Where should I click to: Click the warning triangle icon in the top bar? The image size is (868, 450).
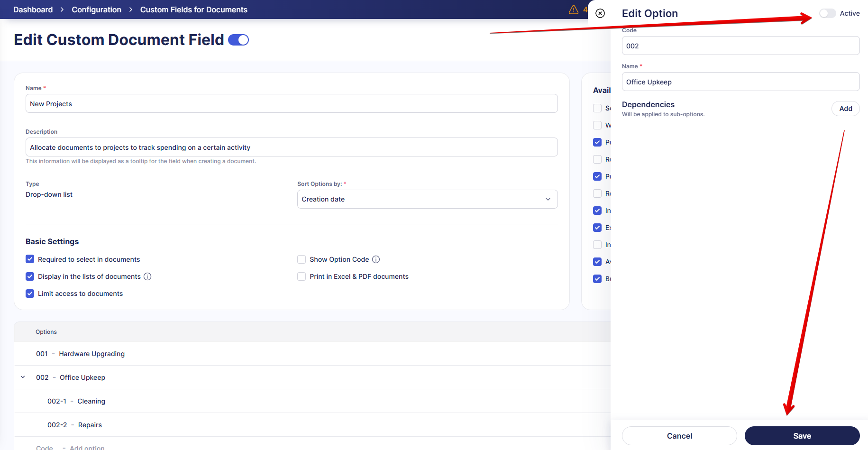pos(574,9)
